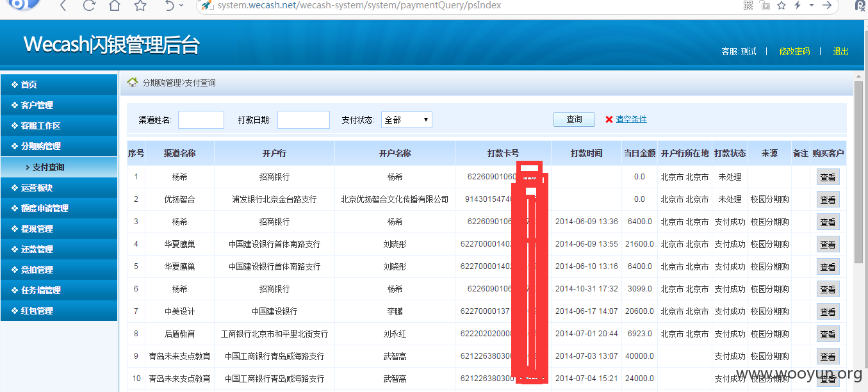Click the time cell 2014-07-01 20:44

pos(586,334)
